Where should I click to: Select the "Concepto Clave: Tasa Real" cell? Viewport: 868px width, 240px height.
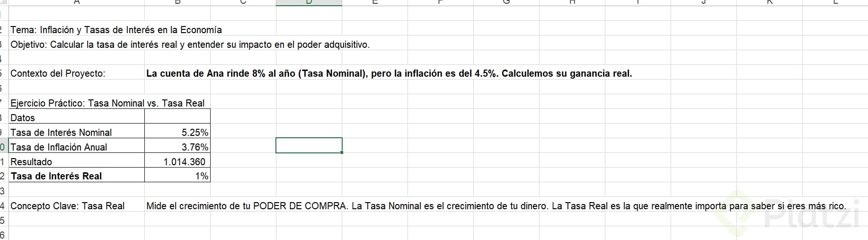[76, 206]
